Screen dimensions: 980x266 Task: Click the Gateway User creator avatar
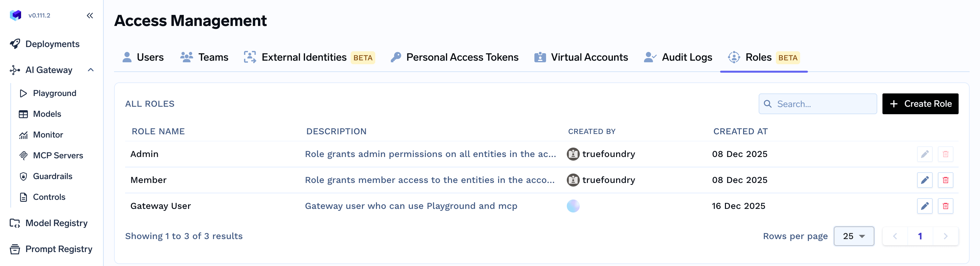click(573, 206)
